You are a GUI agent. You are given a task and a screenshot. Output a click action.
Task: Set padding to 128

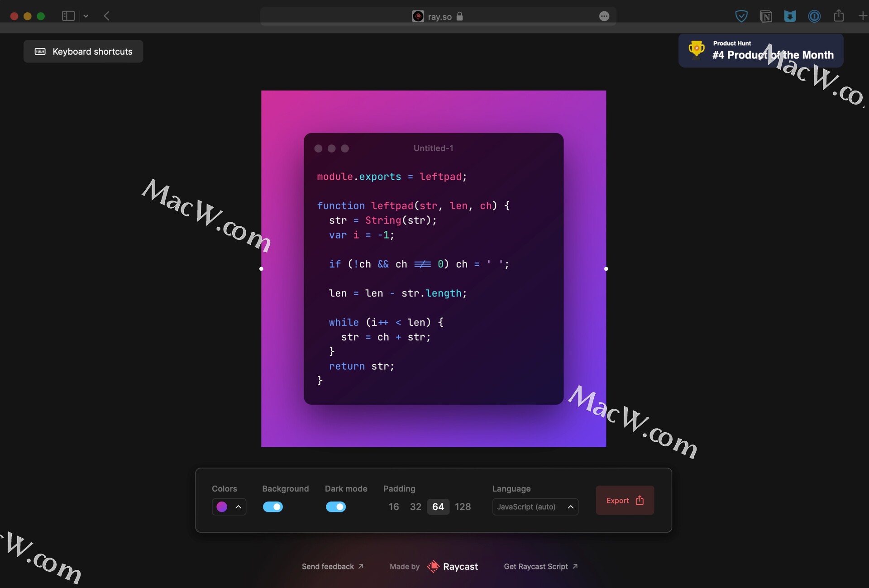pos(463,507)
